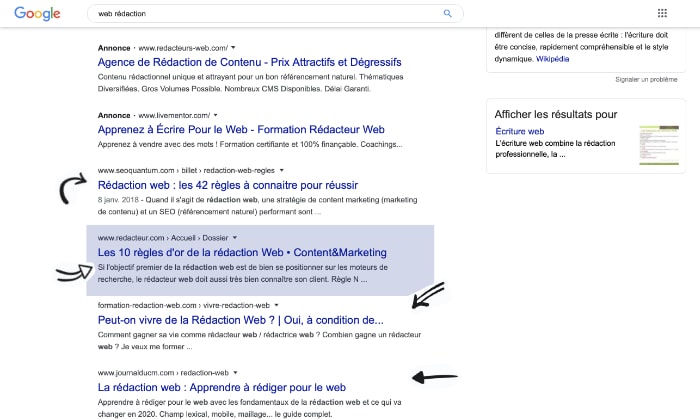The width and height of the screenshot is (700, 420).
Task: Open Peut-on vivre de la Rédaction Web result
Action: click(x=240, y=319)
